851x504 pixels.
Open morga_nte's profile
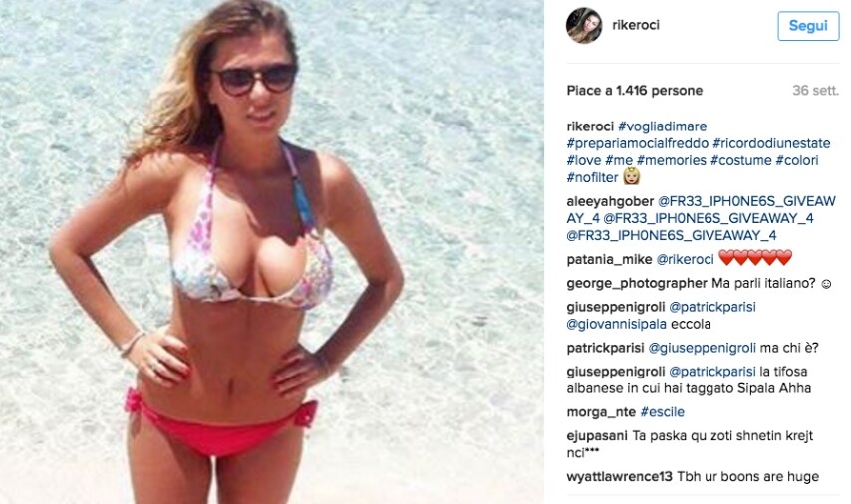coord(601,412)
